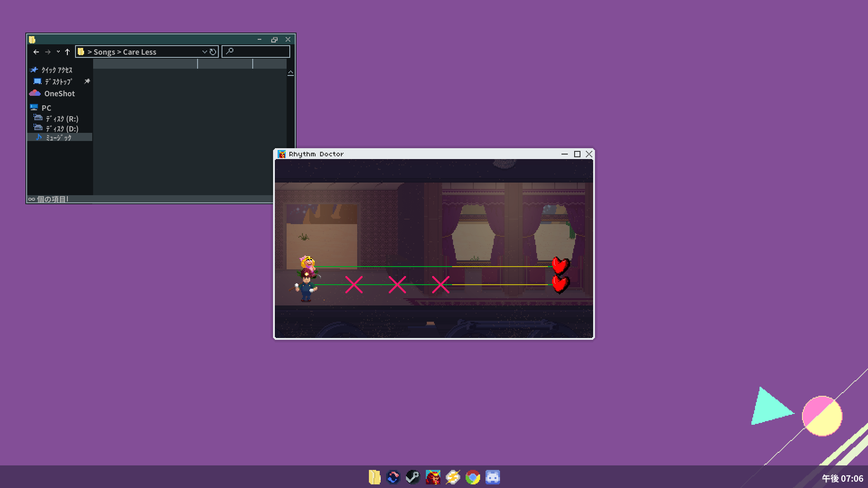Open disk R: in the sidebar
This screenshot has height=488, width=868.
click(x=56, y=118)
